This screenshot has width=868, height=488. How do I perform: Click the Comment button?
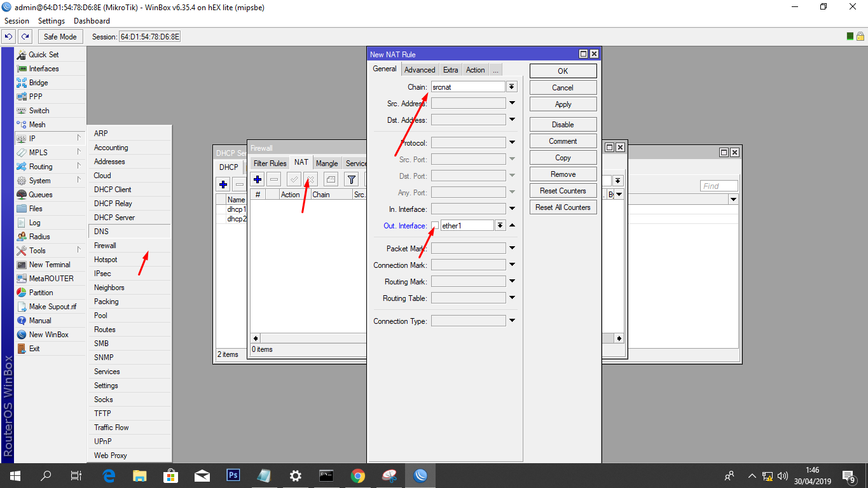coord(563,141)
